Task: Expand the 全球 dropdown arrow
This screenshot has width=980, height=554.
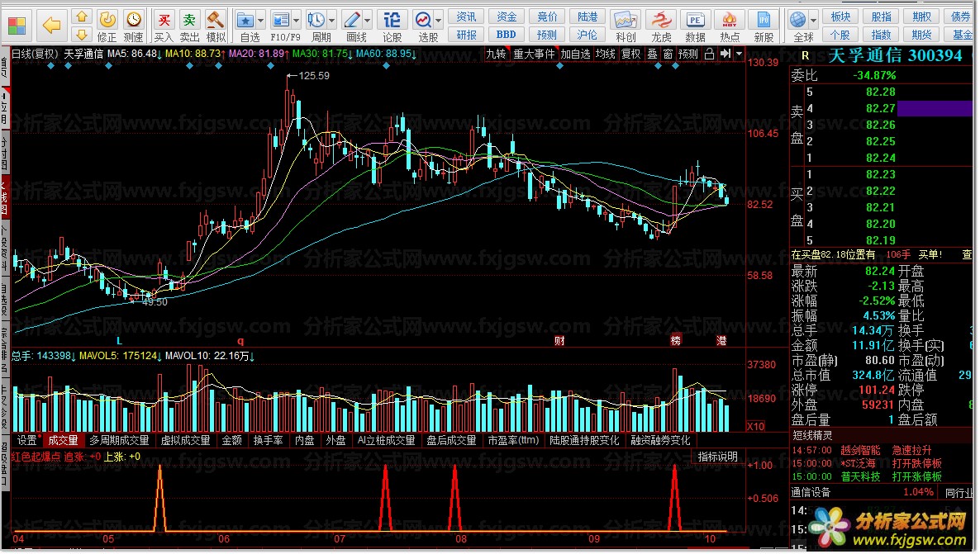Action: point(814,20)
